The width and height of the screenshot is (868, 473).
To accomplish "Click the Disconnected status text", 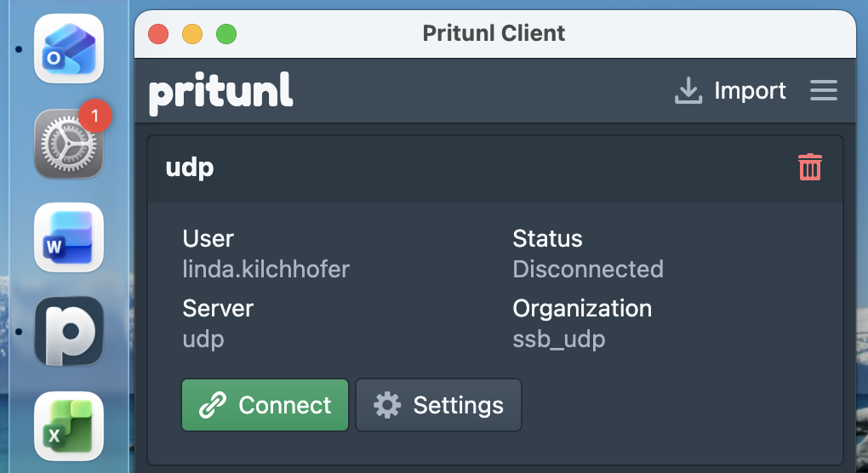I will pos(588,270).
